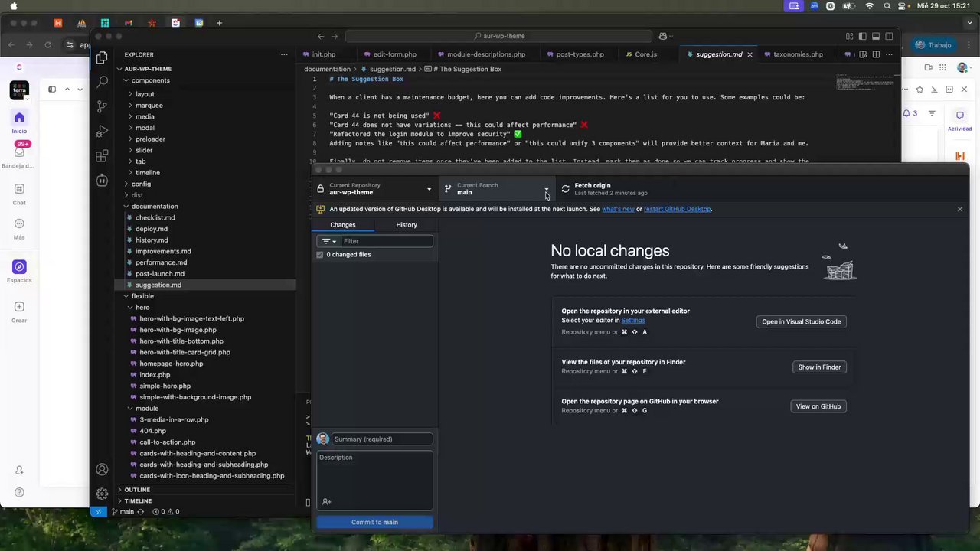
Task: Open Source Control view in VS Code
Action: click(102, 107)
